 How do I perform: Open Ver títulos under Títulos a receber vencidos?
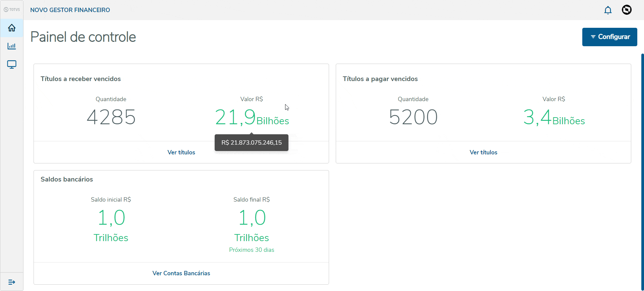click(181, 152)
